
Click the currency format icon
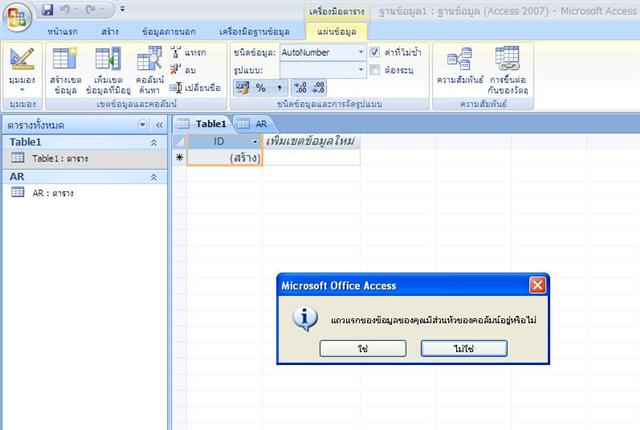tap(244, 88)
